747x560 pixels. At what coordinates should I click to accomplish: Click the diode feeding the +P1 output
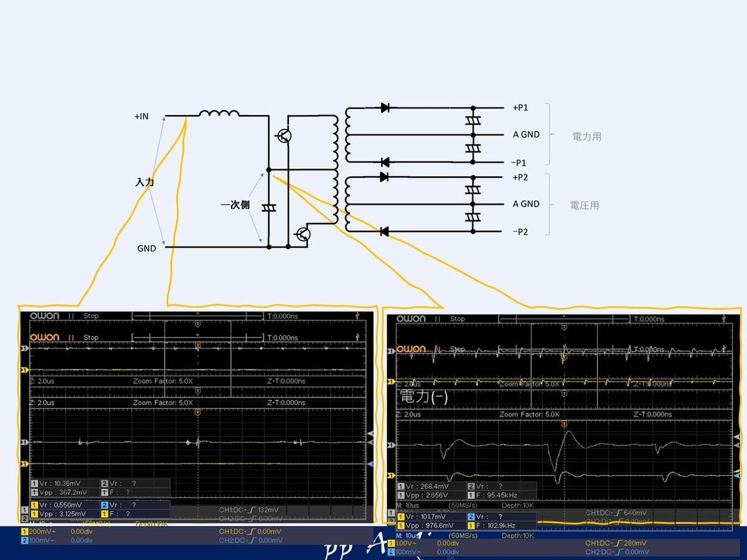pos(385,108)
